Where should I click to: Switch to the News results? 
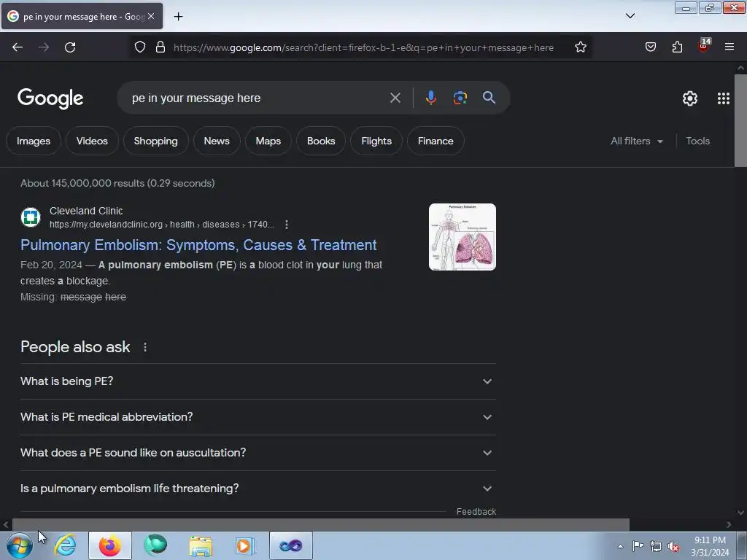click(217, 141)
